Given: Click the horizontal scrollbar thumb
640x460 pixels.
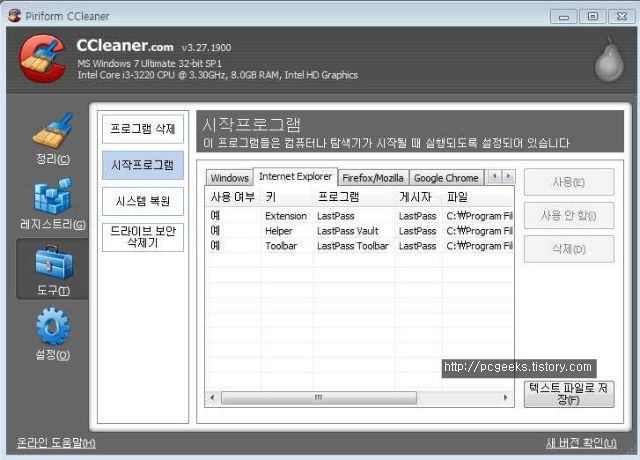Looking at the screenshot, I should [319, 398].
